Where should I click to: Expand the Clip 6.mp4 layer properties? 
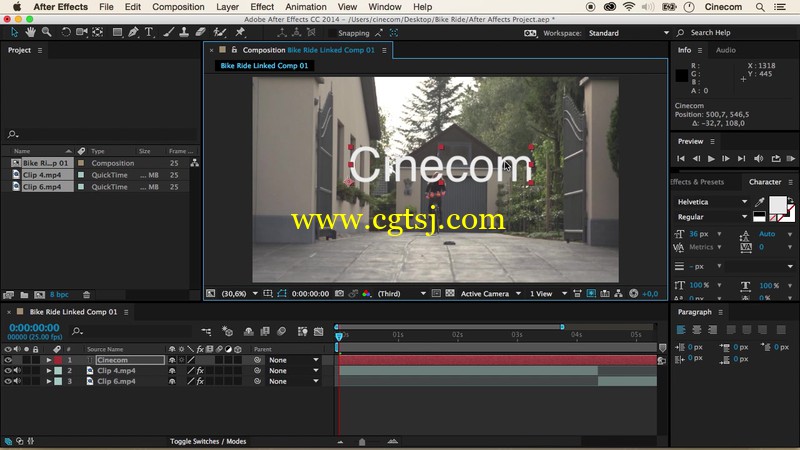tap(49, 382)
